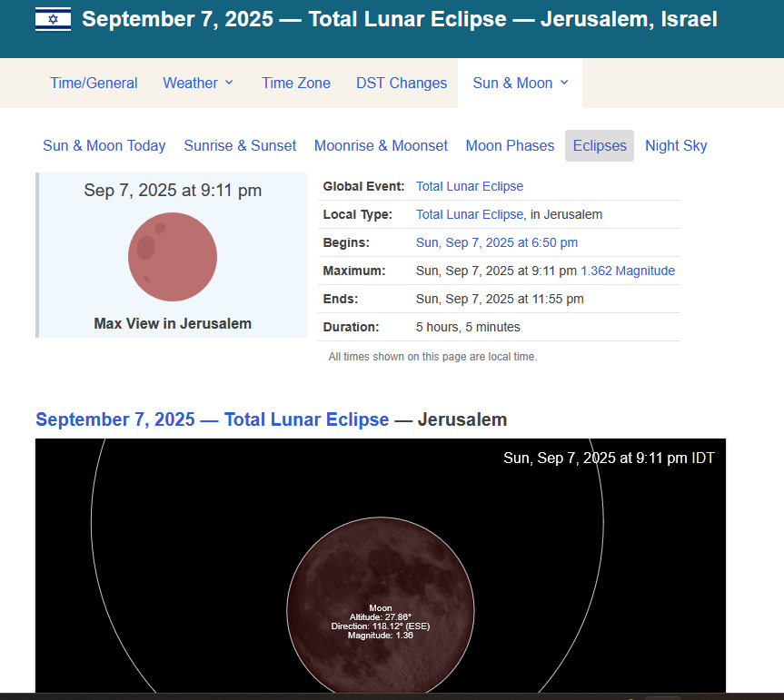
Task: Click the red eclipsed moon illustration
Action: coord(173,257)
